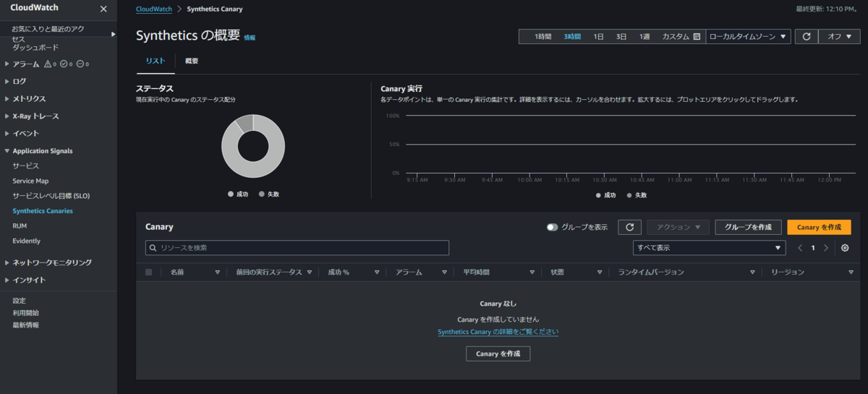Open 最新情報 in sidebar
This screenshot has width=868, height=394.
click(25, 325)
